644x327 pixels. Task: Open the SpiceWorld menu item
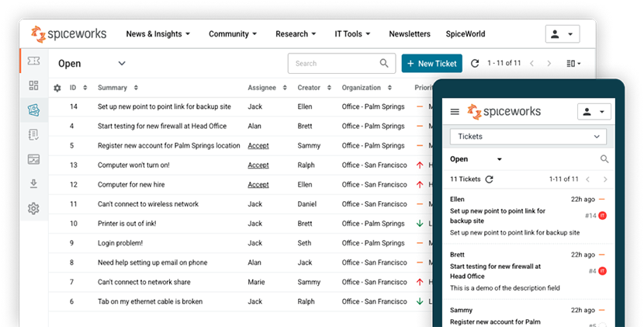coord(466,34)
